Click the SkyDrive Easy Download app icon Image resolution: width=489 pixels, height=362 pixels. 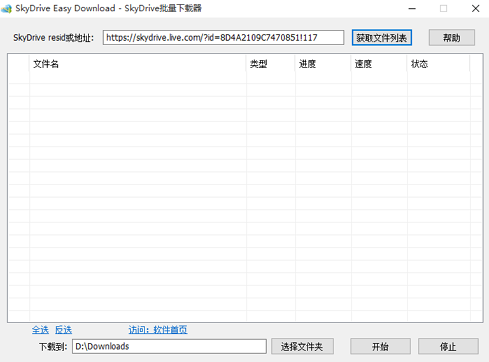click(x=6, y=8)
